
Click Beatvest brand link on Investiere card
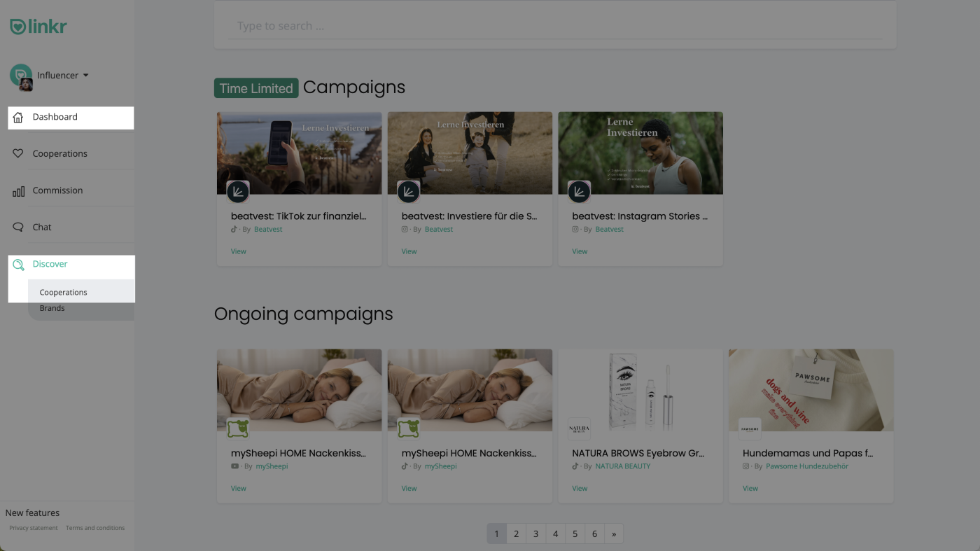(439, 230)
